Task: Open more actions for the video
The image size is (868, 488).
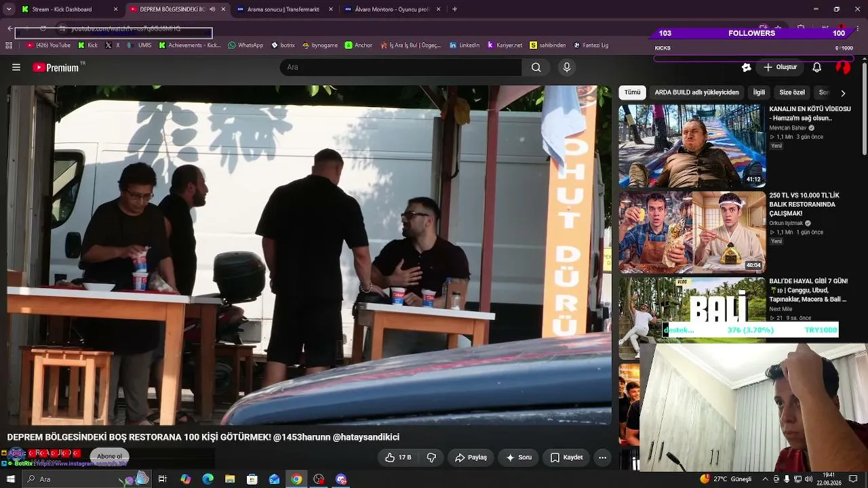Action: point(602,457)
